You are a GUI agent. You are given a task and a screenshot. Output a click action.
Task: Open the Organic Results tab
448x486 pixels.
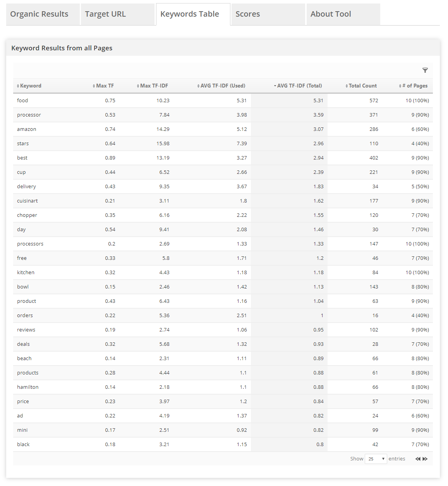coord(39,14)
